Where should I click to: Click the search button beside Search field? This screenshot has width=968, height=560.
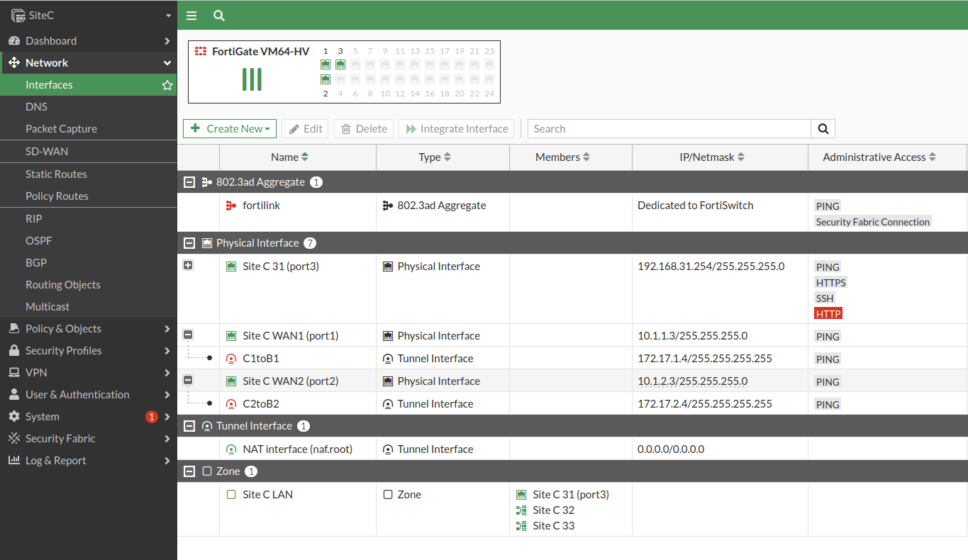tap(823, 129)
